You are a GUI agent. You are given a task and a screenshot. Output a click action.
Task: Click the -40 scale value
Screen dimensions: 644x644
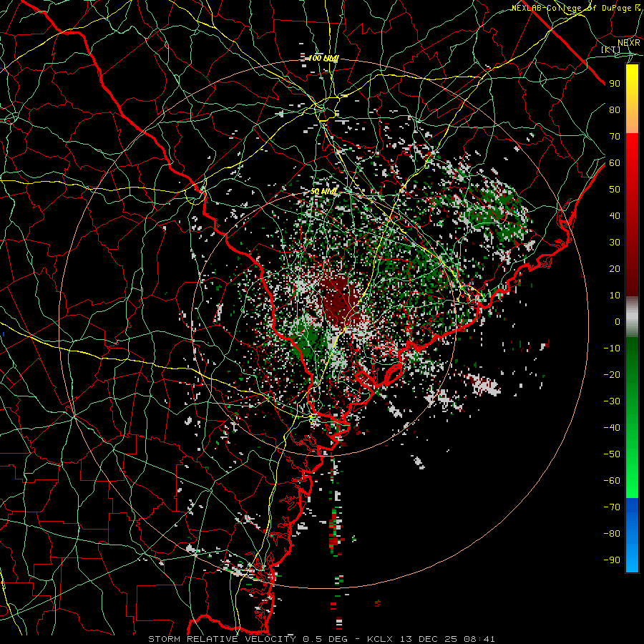tap(612, 428)
